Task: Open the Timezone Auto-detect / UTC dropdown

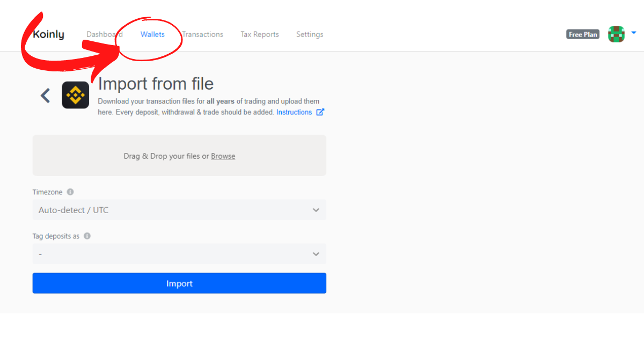Action: tap(179, 210)
